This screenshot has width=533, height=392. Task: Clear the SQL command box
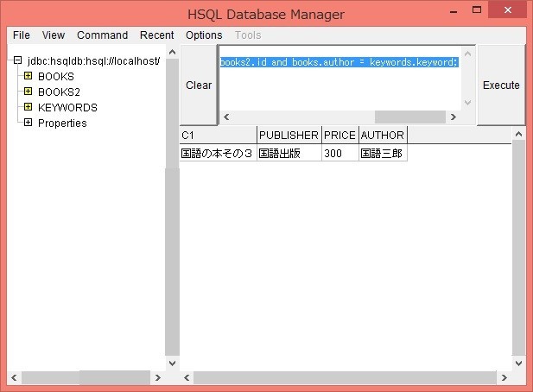(199, 85)
